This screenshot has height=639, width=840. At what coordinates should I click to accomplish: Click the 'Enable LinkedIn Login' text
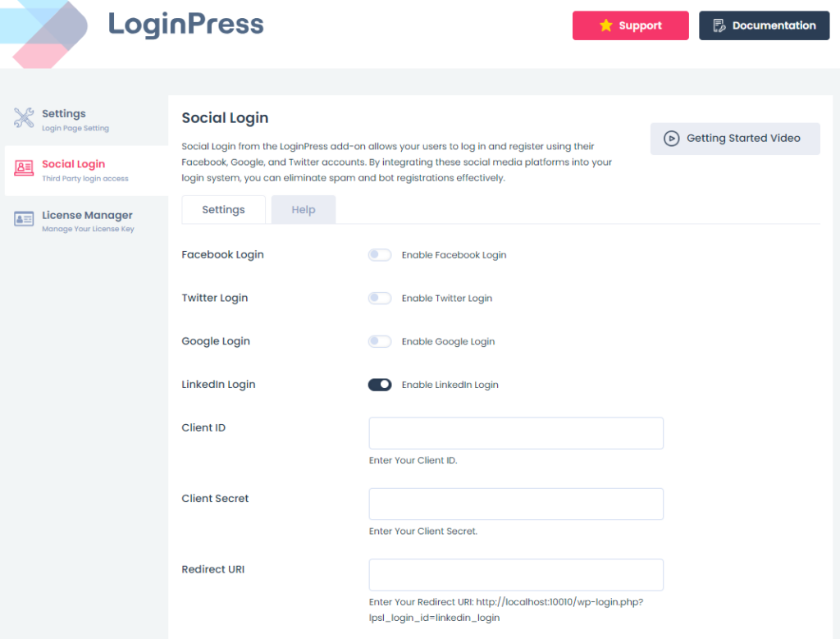point(450,385)
